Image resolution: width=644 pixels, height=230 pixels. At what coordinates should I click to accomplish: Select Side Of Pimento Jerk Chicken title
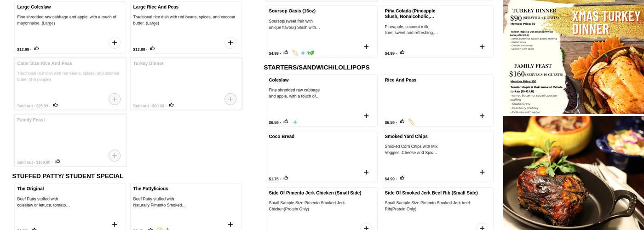click(315, 193)
